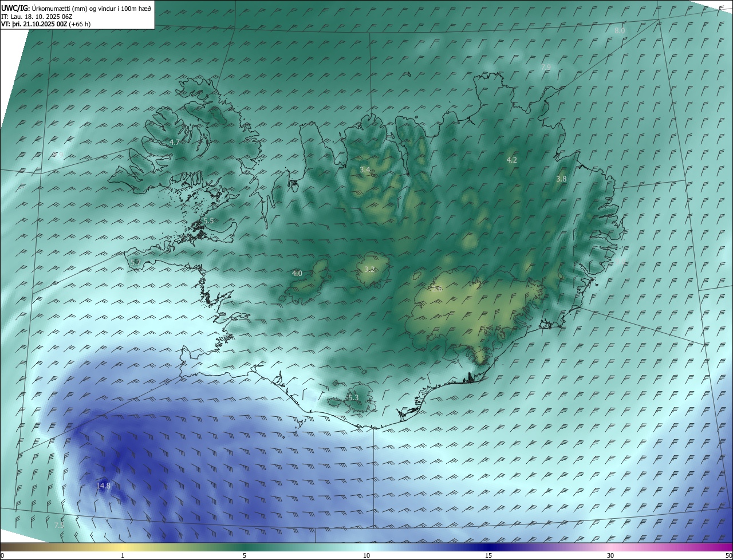Click the 3.8 value on the map
The height and width of the screenshot is (560, 733).
click(561, 179)
